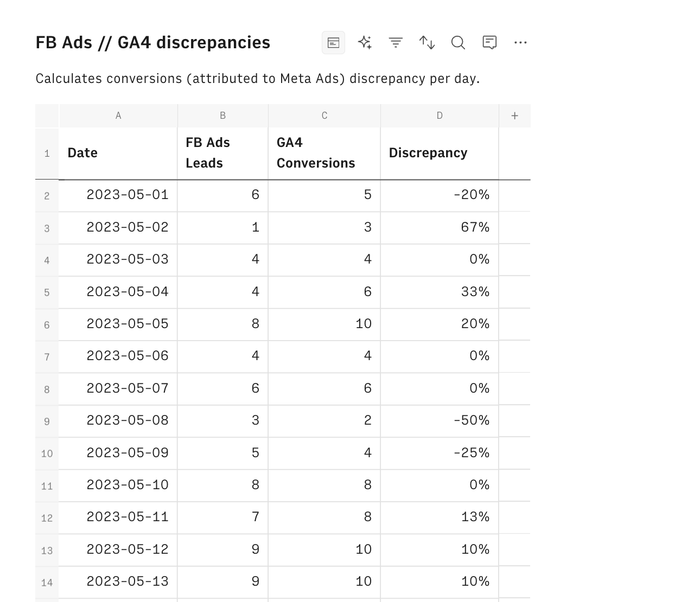Select the -25% discrepancy cell
The width and height of the screenshot is (700, 602).
[x=440, y=453]
